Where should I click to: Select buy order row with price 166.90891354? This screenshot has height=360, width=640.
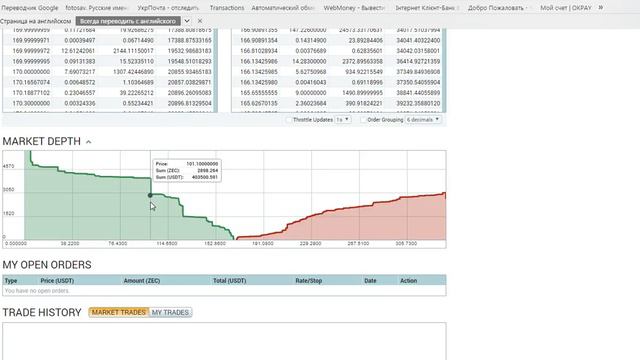tap(338, 40)
